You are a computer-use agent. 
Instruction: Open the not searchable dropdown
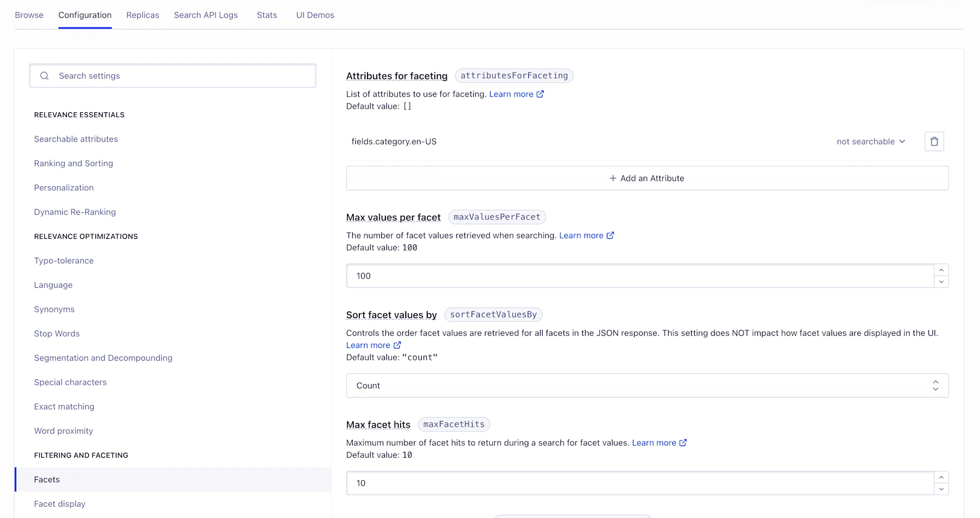click(871, 141)
